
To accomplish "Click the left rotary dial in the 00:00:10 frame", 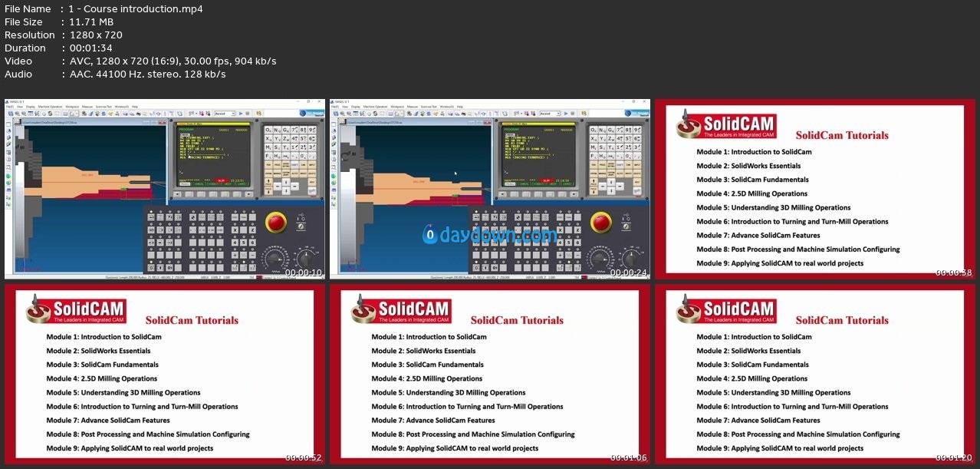I will 275,259.
